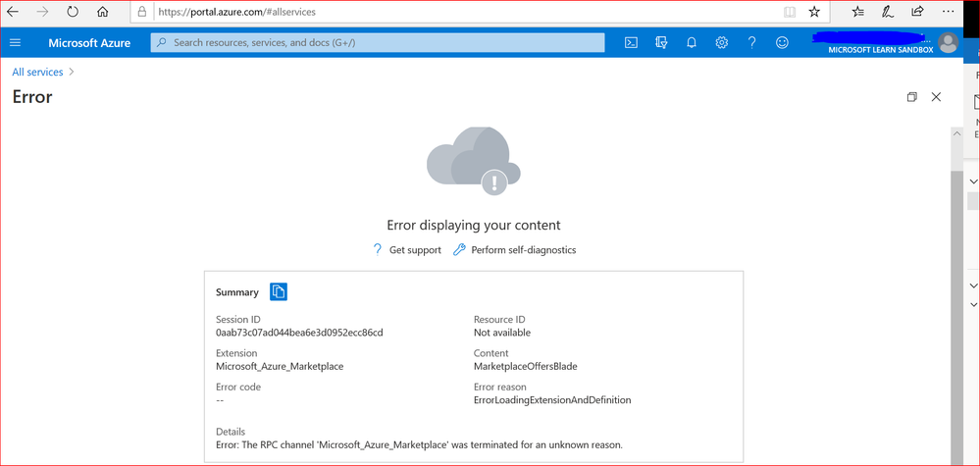Go to browser Home page icon

[x=103, y=11]
